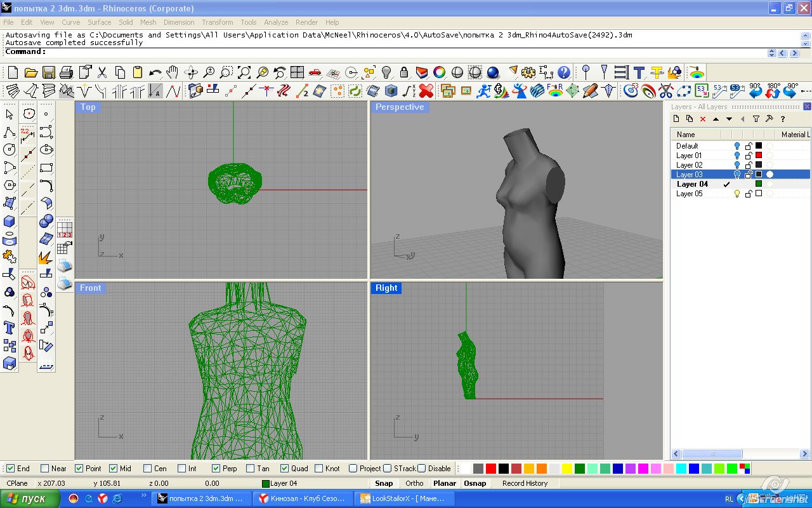Click the red X delete layer icon
The image size is (812, 508).
(x=703, y=119)
